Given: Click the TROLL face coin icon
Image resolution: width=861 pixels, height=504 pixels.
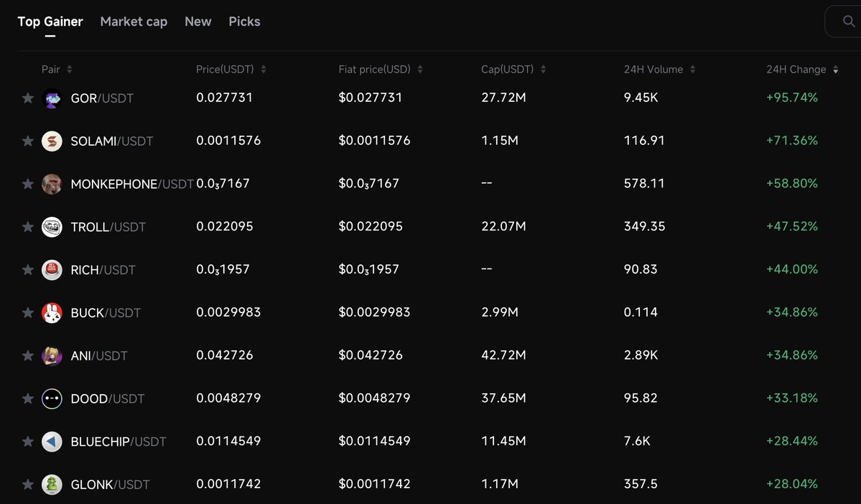Looking at the screenshot, I should click(x=52, y=227).
